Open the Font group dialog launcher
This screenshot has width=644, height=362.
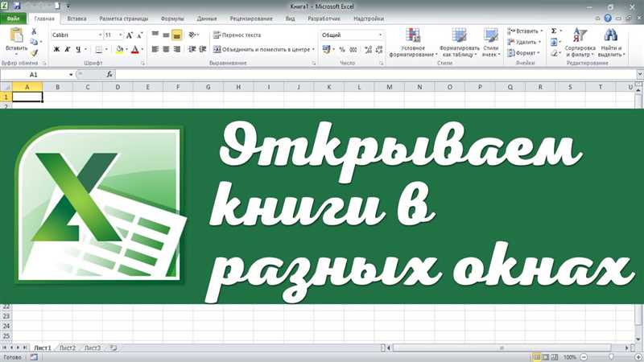click(143, 64)
